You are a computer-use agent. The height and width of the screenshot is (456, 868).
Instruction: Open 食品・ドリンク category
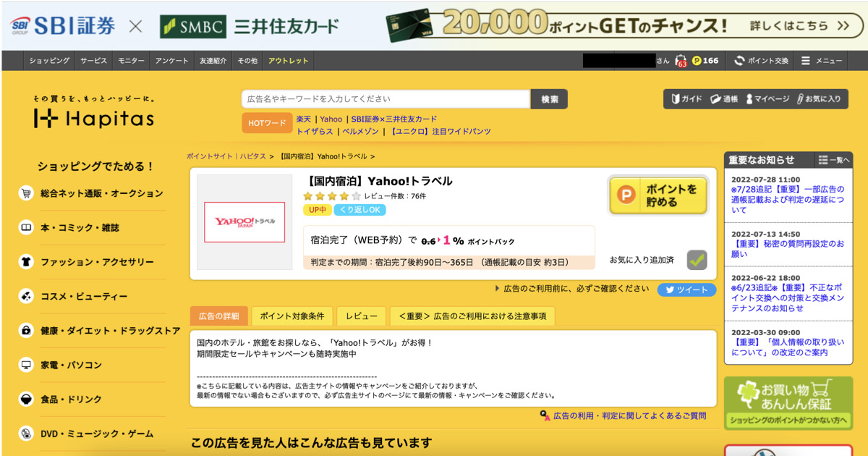pyautogui.click(x=61, y=400)
